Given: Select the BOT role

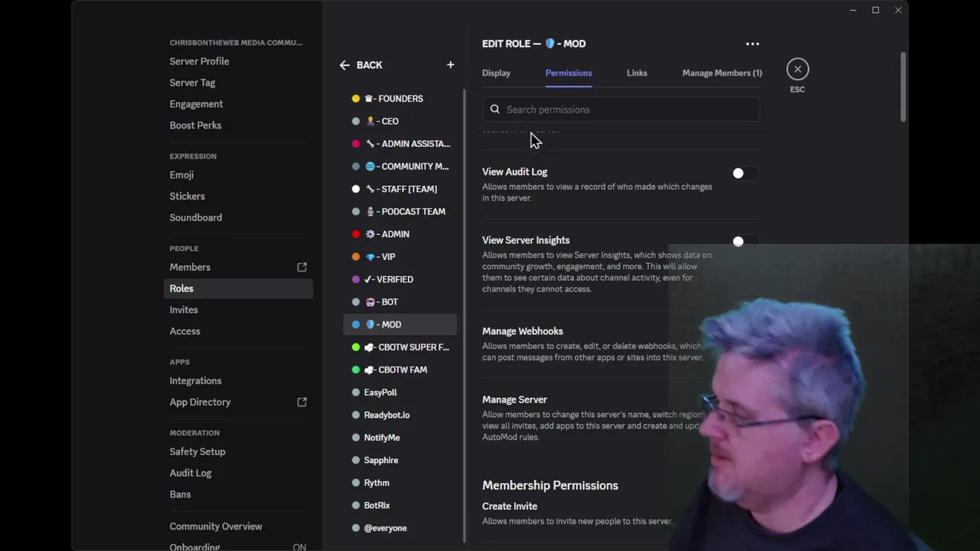Looking at the screenshot, I should (400, 302).
